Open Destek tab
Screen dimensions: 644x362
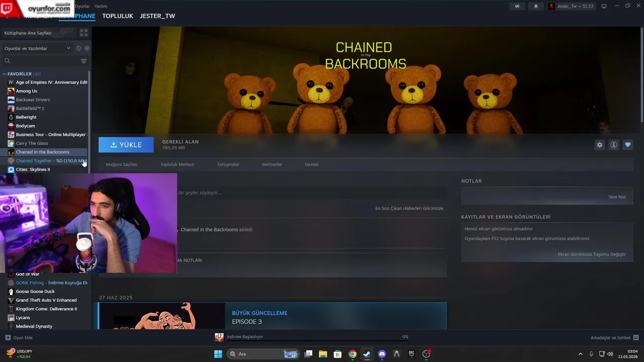(x=311, y=164)
